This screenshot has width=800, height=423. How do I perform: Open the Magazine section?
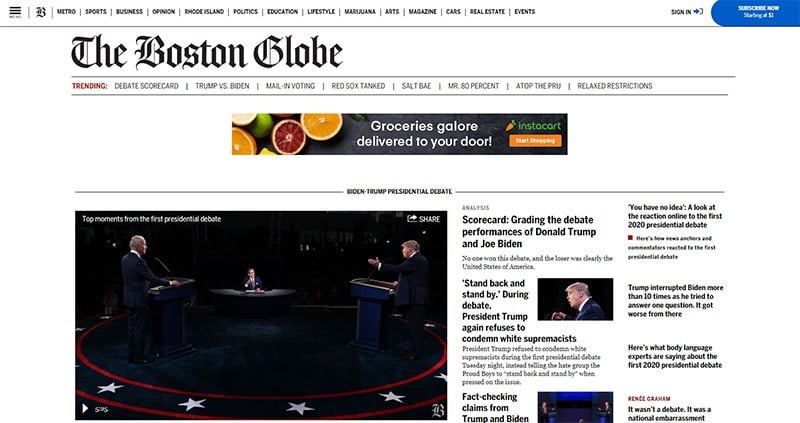422,12
